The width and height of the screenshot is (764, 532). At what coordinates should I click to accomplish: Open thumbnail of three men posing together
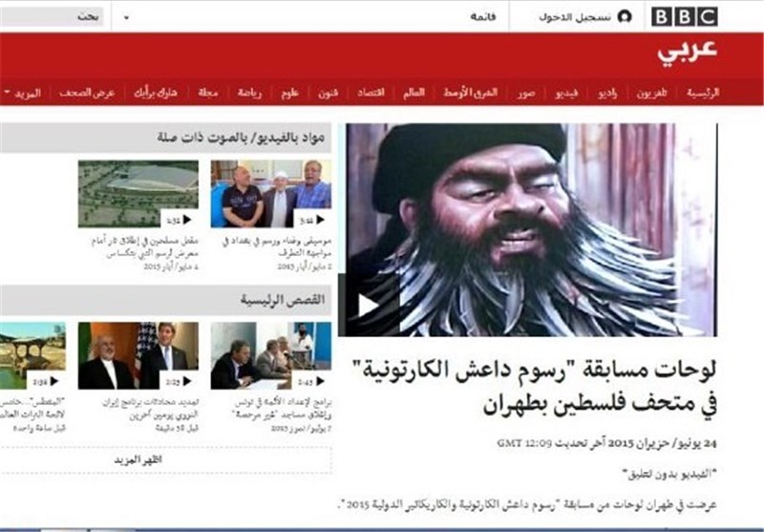point(271,194)
